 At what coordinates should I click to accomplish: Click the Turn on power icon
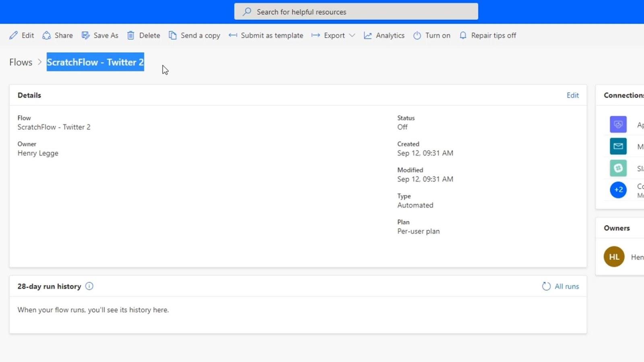417,35
